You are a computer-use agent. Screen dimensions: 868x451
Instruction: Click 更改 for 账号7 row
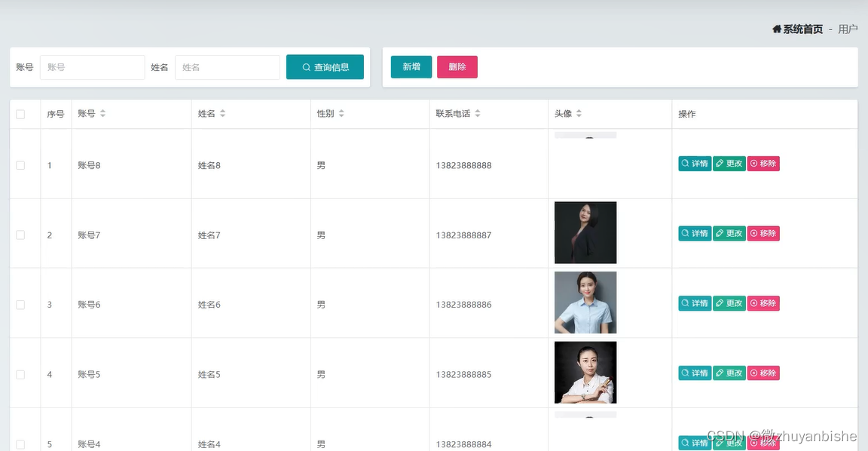pos(729,233)
